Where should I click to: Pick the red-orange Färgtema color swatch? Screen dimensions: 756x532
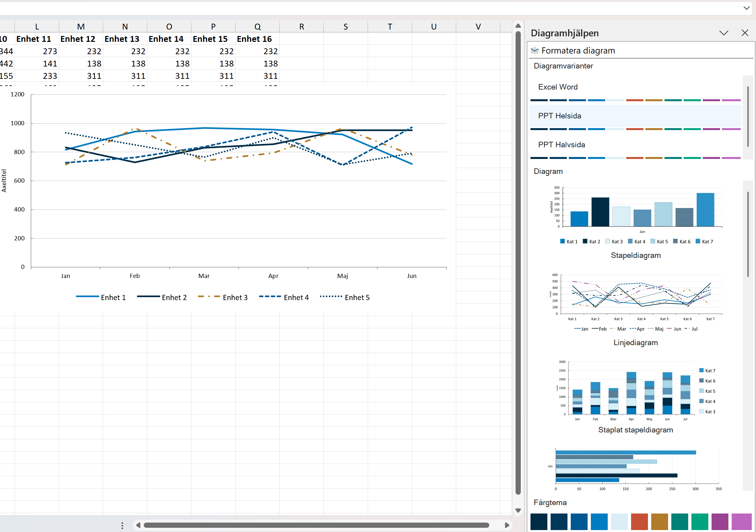coord(639,522)
